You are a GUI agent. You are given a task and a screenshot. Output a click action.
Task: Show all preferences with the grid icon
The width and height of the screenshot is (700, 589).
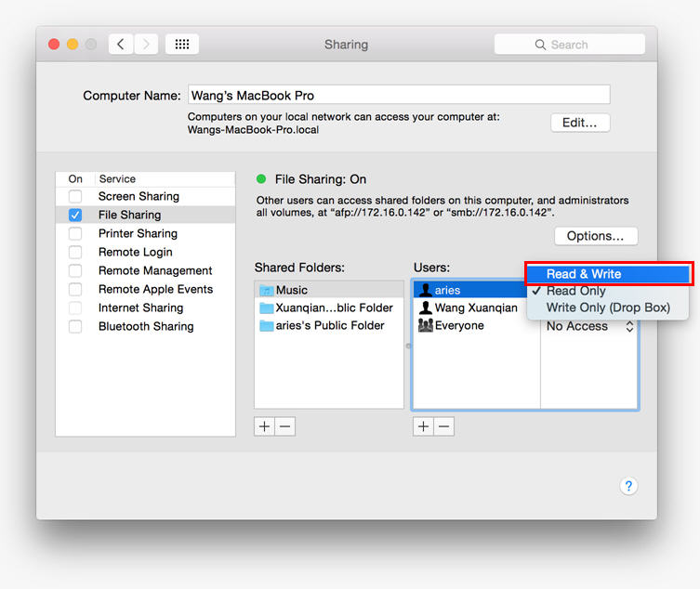point(181,45)
